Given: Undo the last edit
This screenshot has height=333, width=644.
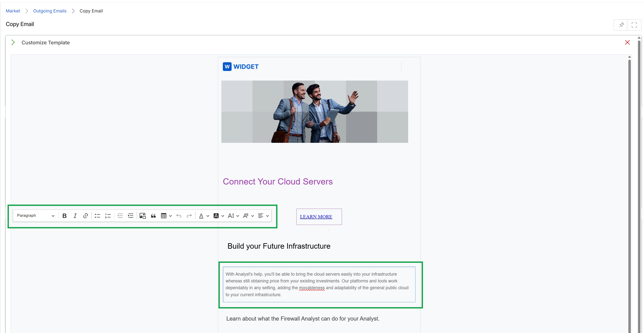Looking at the screenshot, I should (179, 216).
